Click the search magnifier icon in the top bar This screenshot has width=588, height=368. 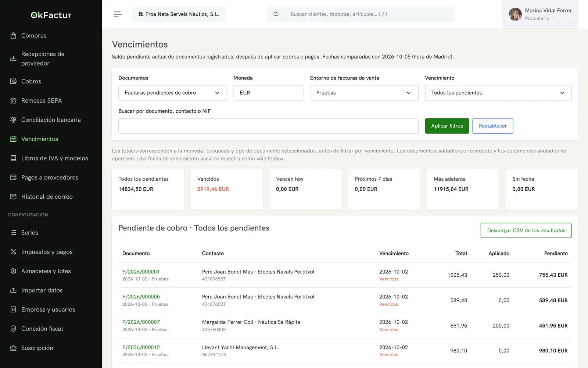pos(276,14)
